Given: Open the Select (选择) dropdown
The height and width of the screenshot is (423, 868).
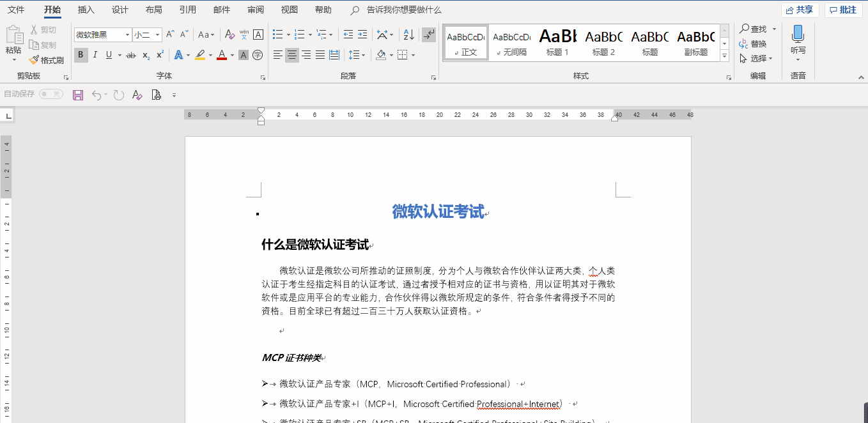Looking at the screenshot, I should pyautogui.click(x=756, y=59).
